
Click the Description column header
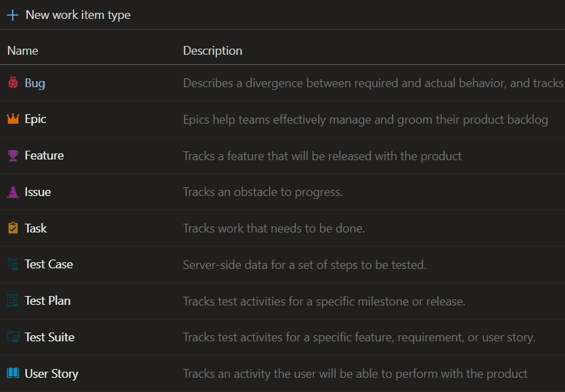[x=212, y=51]
